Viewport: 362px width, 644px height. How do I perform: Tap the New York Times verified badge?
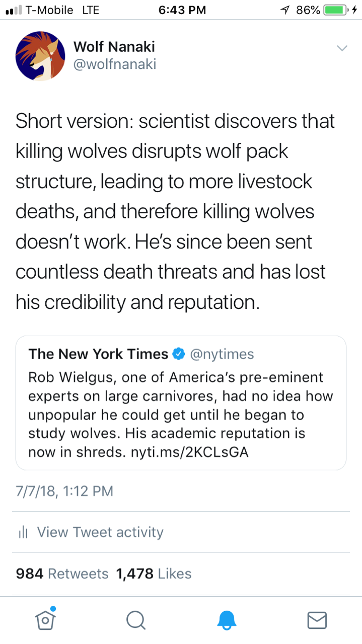point(179,354)
